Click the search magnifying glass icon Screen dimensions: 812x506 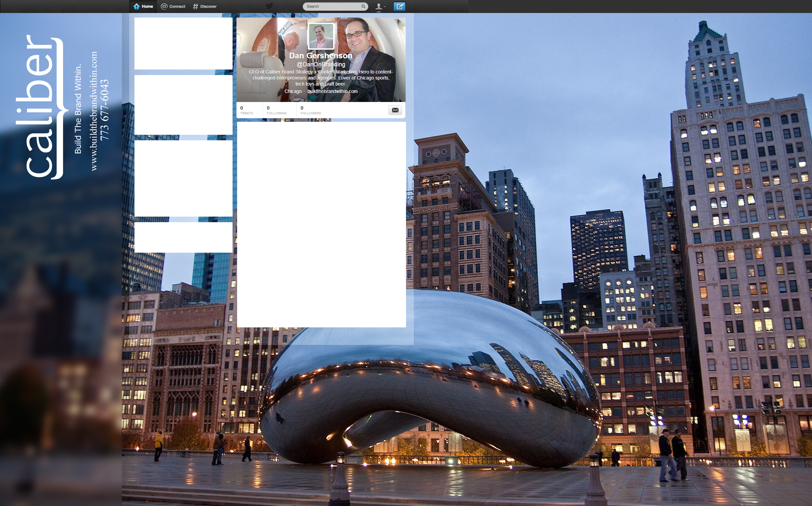click(363, 6)
